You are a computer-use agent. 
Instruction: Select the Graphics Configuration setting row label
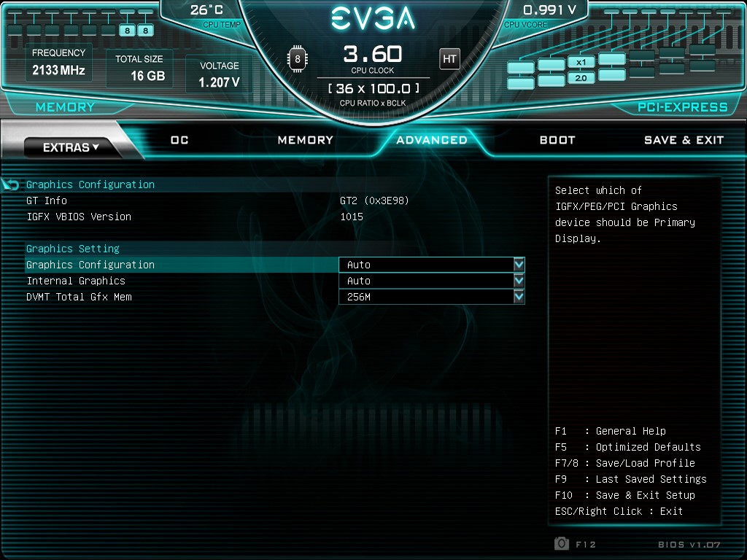(90, 265)
